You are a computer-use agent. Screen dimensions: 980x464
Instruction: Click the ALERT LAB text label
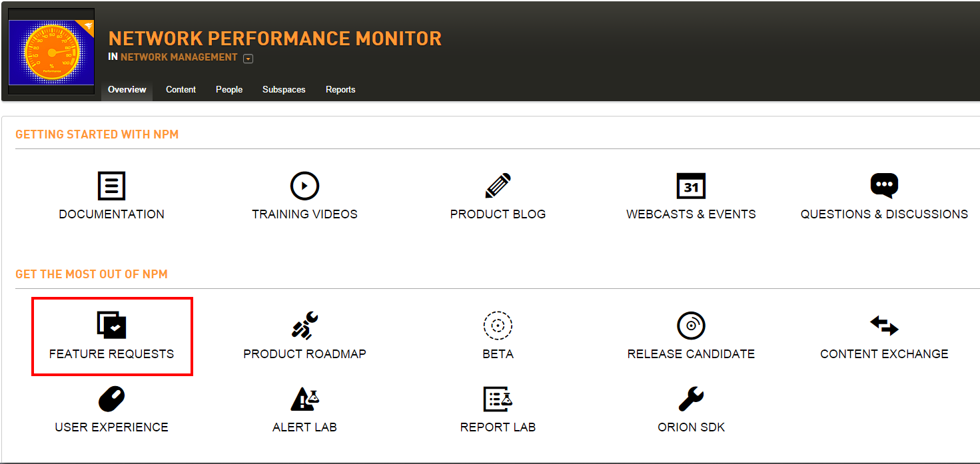[304, 427]
